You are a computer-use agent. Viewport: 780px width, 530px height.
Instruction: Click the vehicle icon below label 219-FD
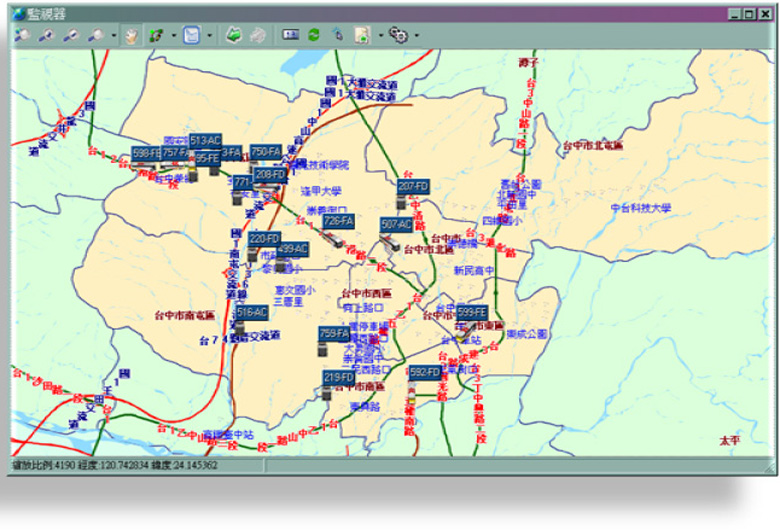[326, 393]
